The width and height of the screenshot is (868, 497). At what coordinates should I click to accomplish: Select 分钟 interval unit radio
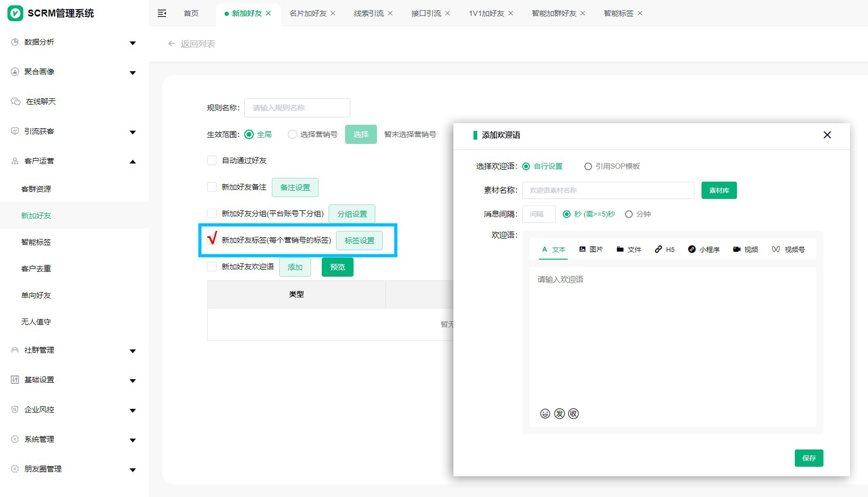tap(629, 214)
